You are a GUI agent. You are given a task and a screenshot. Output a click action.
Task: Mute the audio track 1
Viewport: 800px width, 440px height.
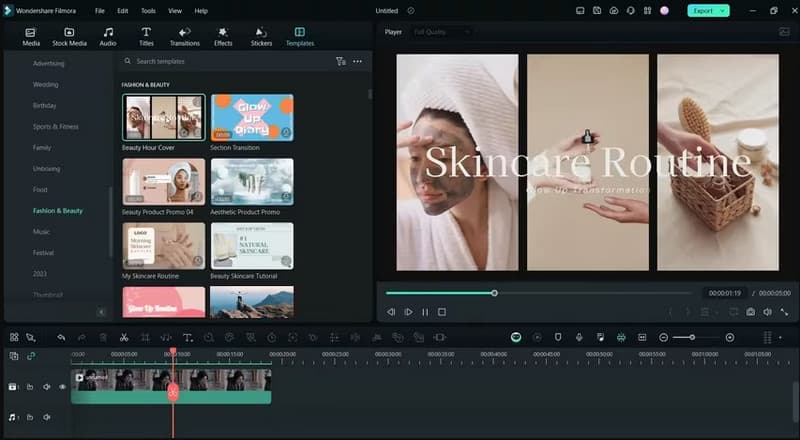[46, 417]
